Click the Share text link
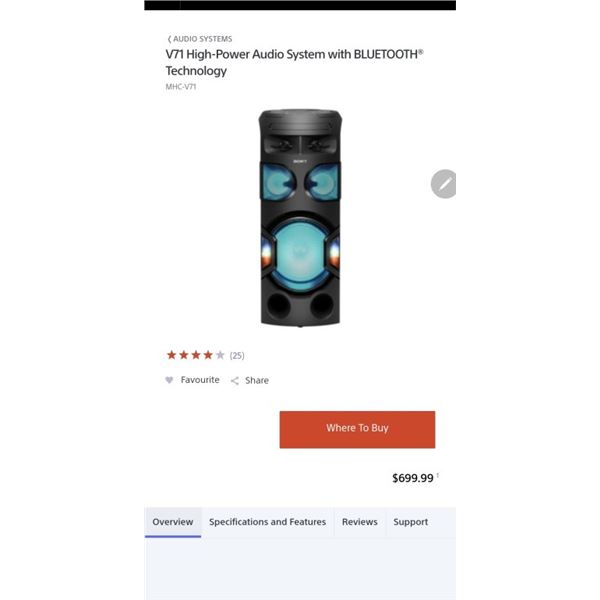 pyautogui.click(x=257, y=380)
